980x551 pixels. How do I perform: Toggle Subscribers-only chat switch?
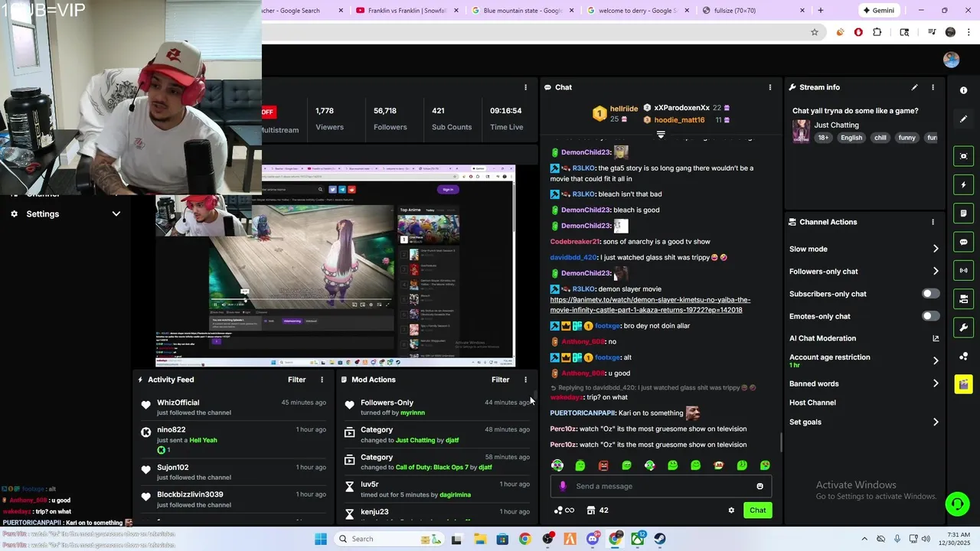[x=930, y=294]
